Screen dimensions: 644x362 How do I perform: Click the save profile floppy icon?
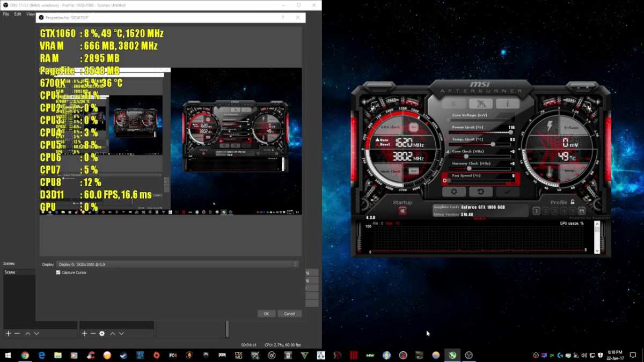click(582, 211)
